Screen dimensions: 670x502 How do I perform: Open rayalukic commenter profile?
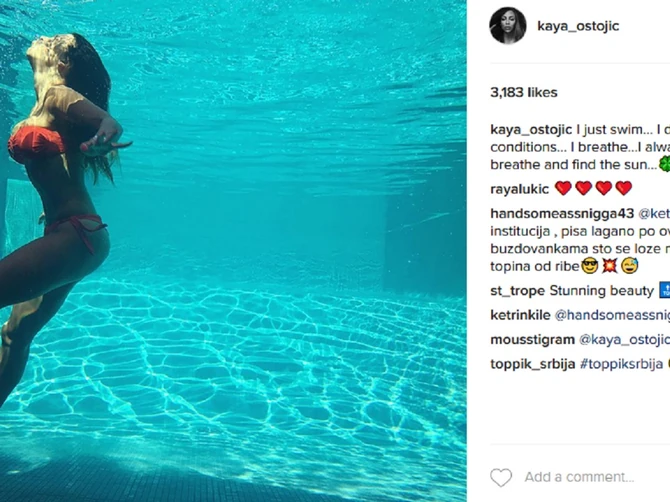coord(519,189)
